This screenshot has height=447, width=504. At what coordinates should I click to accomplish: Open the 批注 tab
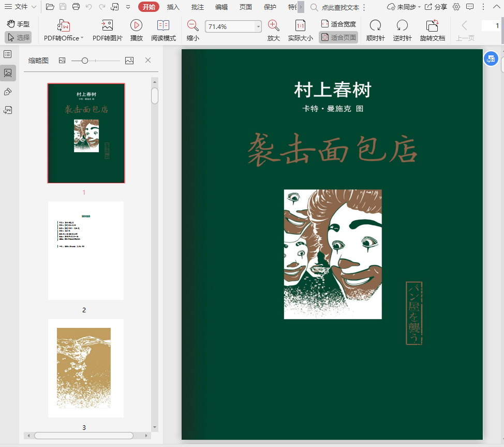(197, 7)
